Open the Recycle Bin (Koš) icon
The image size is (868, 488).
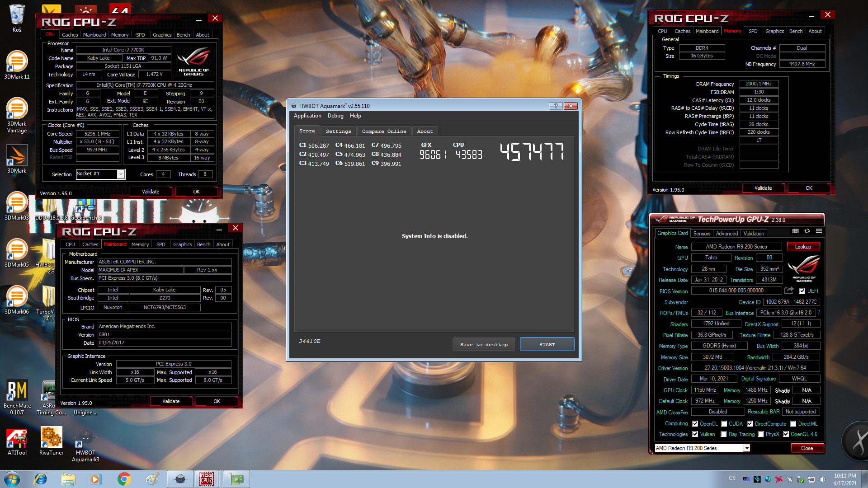point(17,18)
